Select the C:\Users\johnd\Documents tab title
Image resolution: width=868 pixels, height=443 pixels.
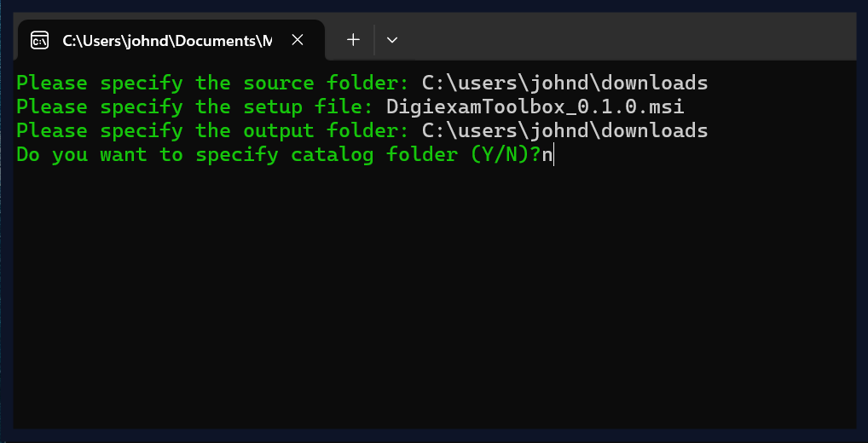[x=167, y=40]
